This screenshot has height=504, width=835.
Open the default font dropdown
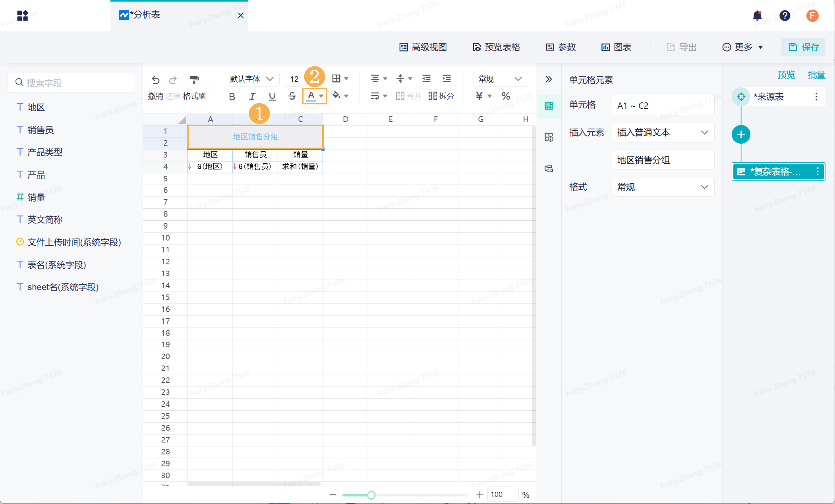tap(252, 79)
